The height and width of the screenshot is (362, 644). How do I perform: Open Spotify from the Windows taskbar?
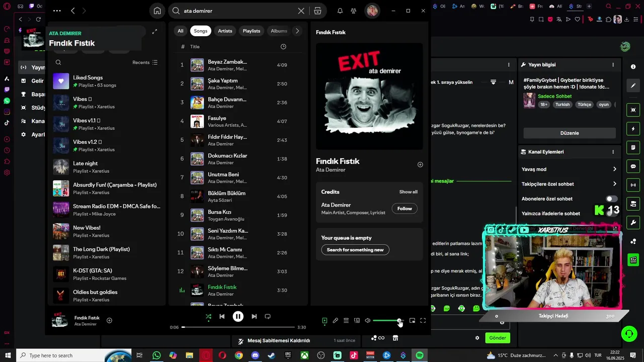419,355
